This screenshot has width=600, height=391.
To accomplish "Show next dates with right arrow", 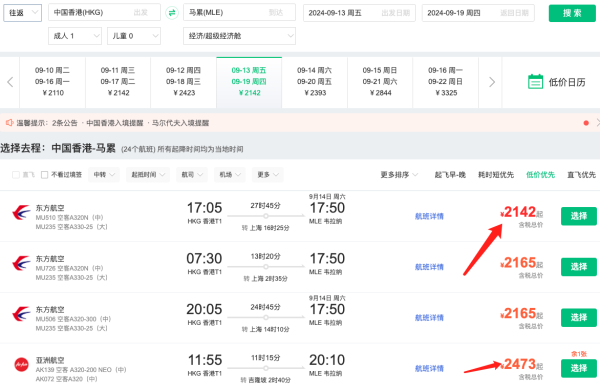I will [x=492, y=82].
